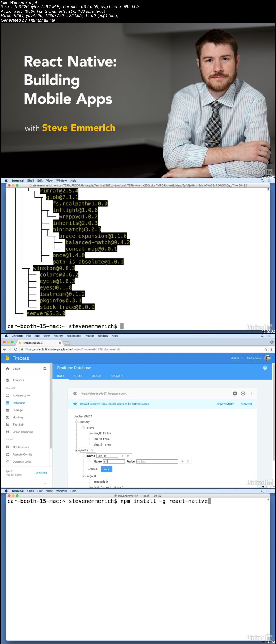This screenshot has width=276, height=644.
Task: Open Hosting via its globe icon
Action: pyautogui.click(x=8, y=417)
